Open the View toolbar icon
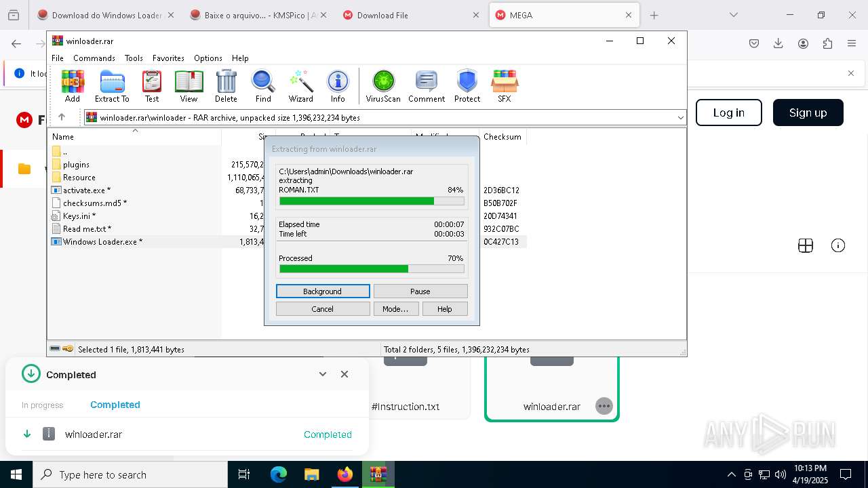 click(189, 86)
